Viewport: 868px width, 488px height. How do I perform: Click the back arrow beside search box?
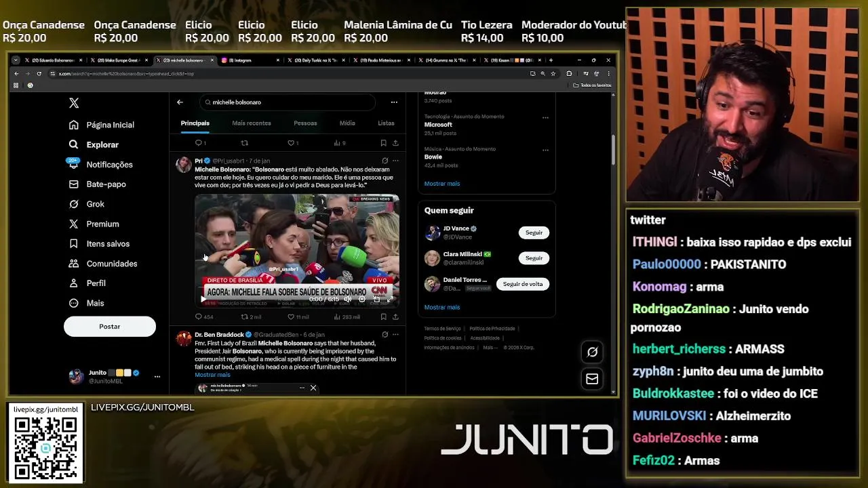(180, 102)
